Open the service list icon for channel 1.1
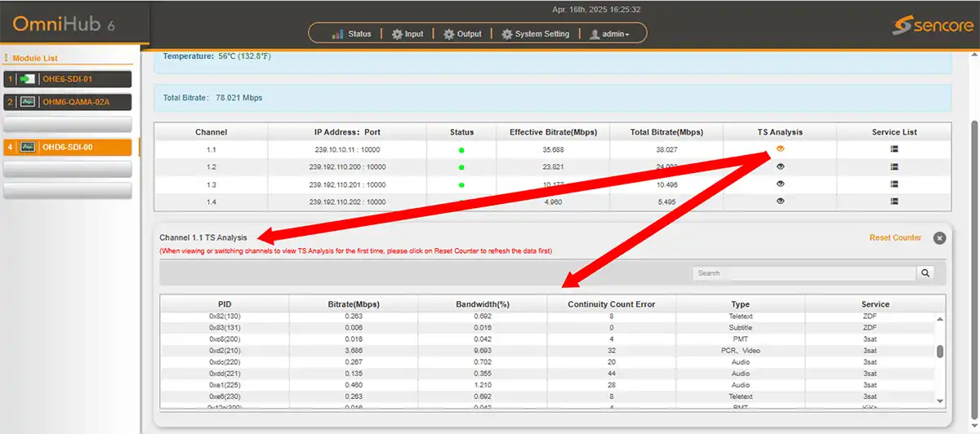980x434 pixels. (x=894, y=149)
